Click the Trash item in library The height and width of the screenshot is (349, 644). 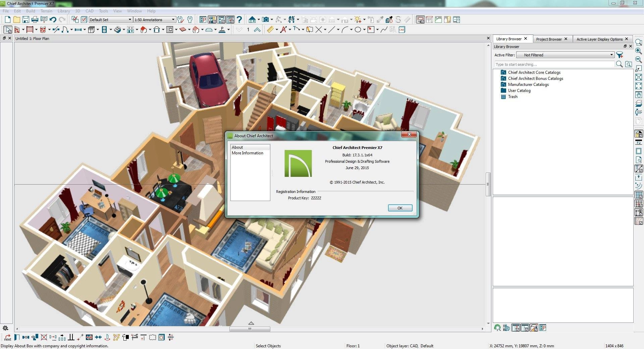(x=513, y=97)
